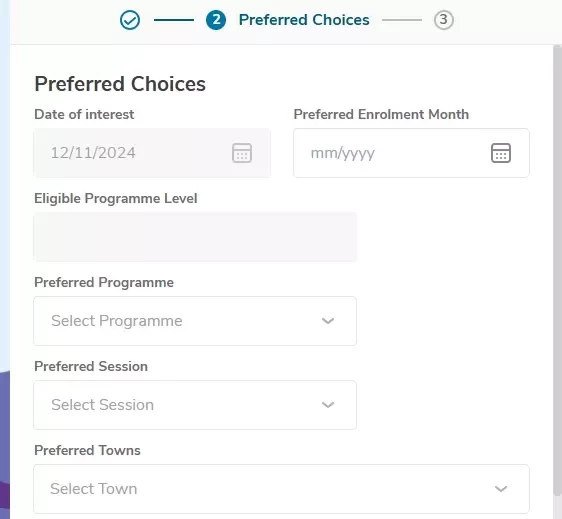Click the Date of interest calendar icon

[x=242, y=153]
